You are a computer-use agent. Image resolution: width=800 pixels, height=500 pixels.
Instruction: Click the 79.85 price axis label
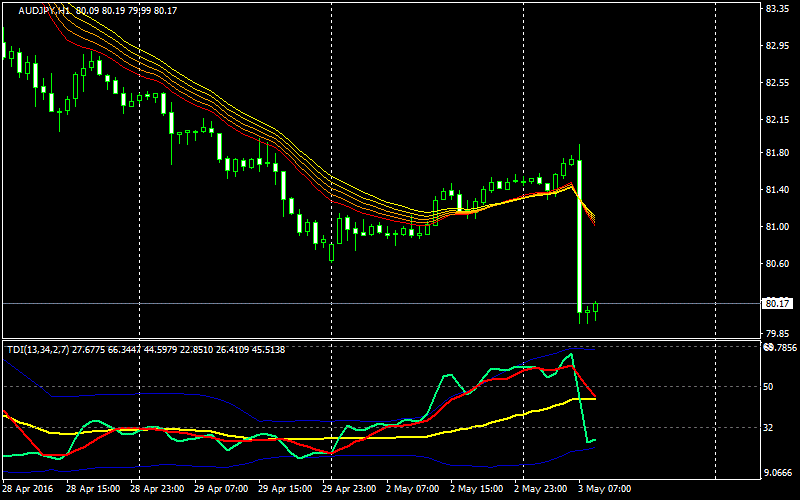777,334
